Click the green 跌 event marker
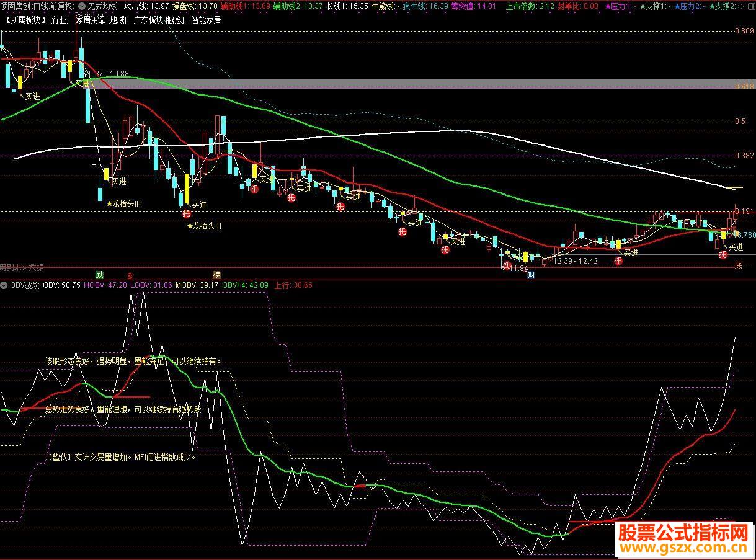 [99, 274]
